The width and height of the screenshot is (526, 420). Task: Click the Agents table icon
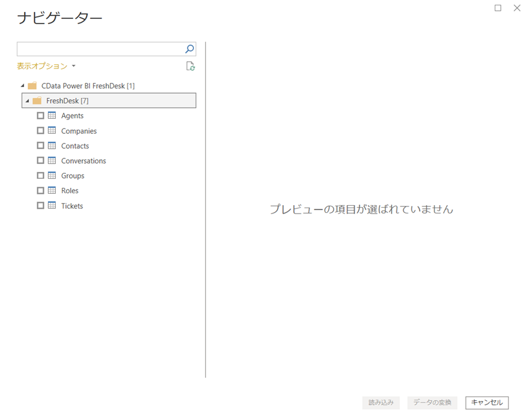coord(51,115)
